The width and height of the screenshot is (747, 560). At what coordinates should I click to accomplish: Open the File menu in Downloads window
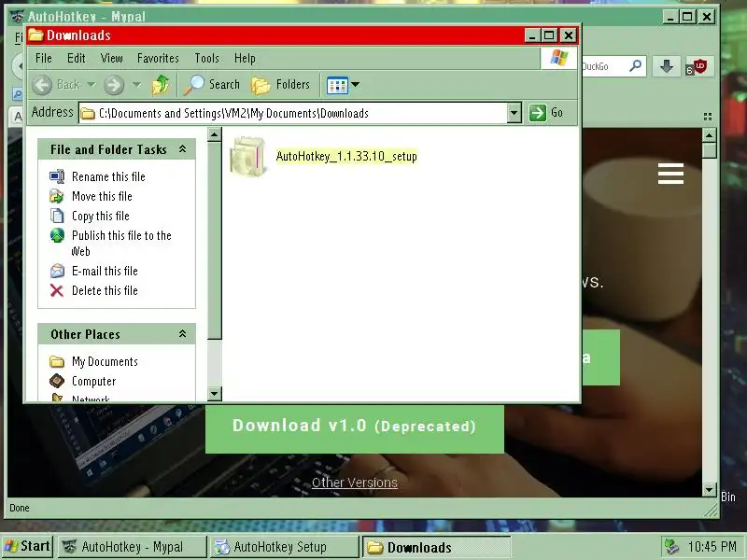[43, 58]
